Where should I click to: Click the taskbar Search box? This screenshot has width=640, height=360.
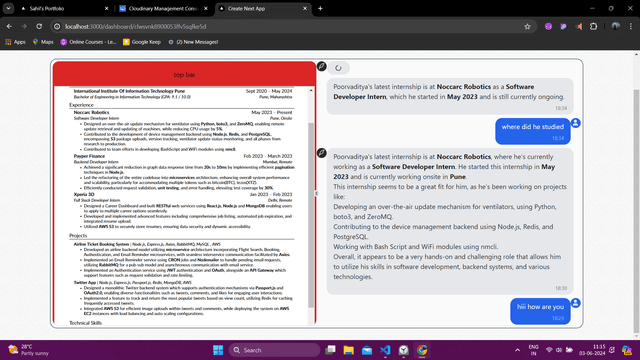pos(274,350)
